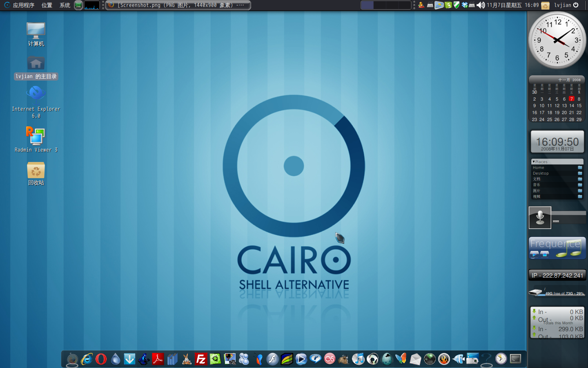The height and width of the screenshot is (368, 588).
Task: Open the mail envelope icon in the dock
Action: point(415,359)
